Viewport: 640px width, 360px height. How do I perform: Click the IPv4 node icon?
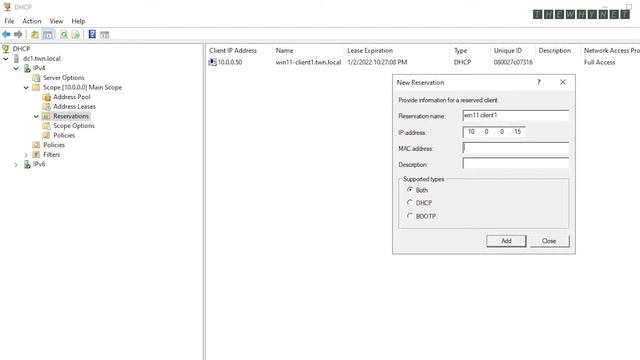click(27, 68)
